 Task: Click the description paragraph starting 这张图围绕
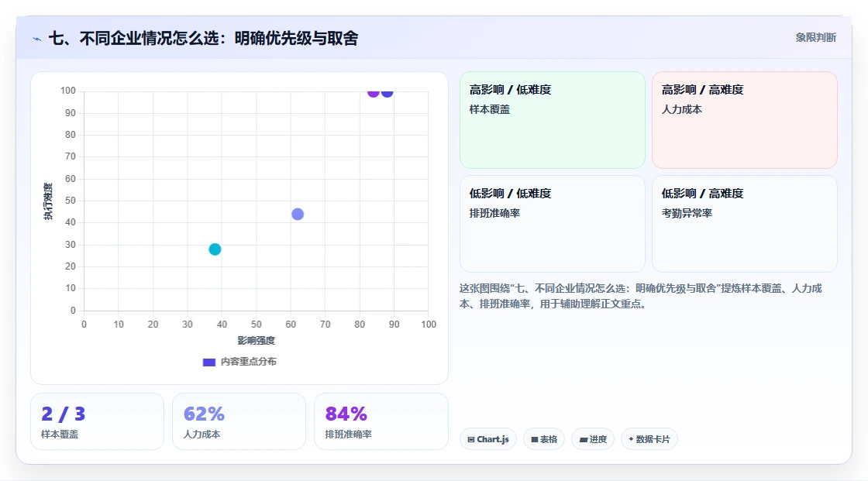pyautogui.click(x=641, y=296)
